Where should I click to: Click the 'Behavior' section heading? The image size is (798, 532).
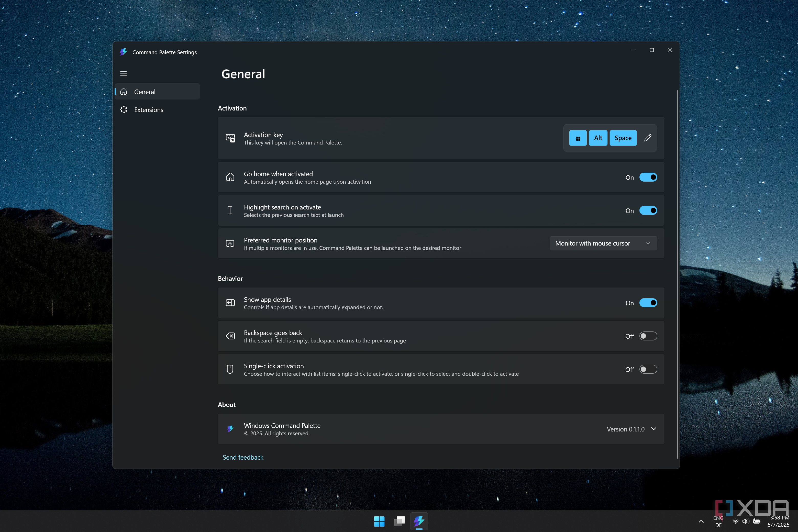tap(230, 279)
